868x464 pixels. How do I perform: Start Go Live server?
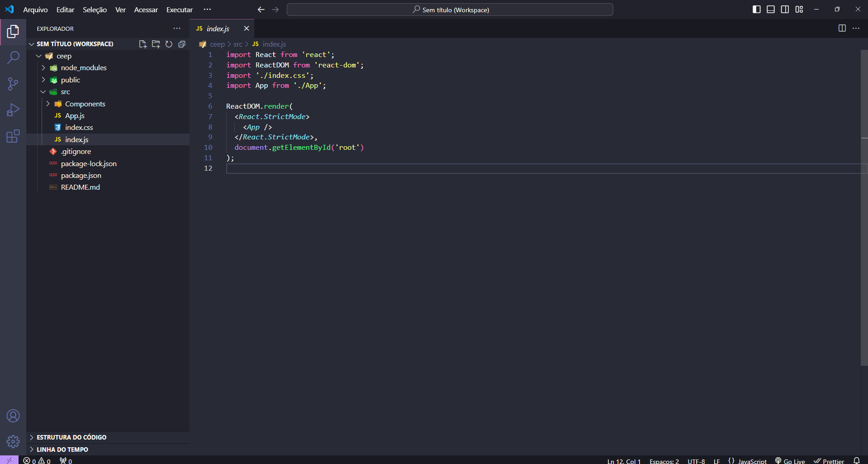point(790,461)
